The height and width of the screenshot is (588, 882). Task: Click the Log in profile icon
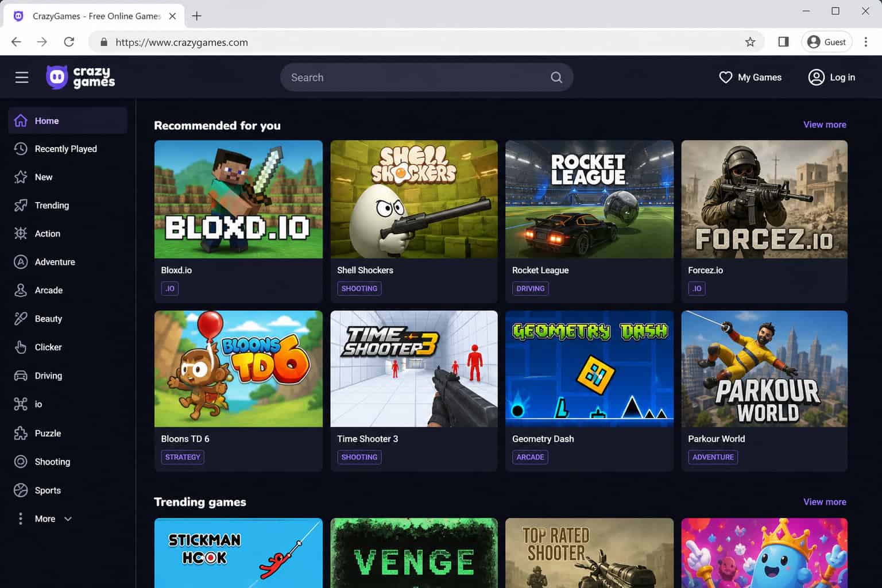pyautogui.click(x=816, y=77)
